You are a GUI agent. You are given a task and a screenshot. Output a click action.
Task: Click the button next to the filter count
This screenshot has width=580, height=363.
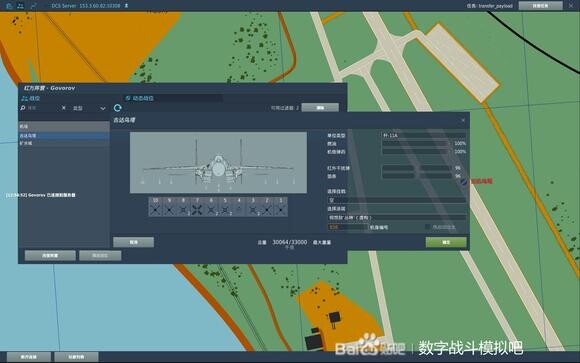[320, 108]
